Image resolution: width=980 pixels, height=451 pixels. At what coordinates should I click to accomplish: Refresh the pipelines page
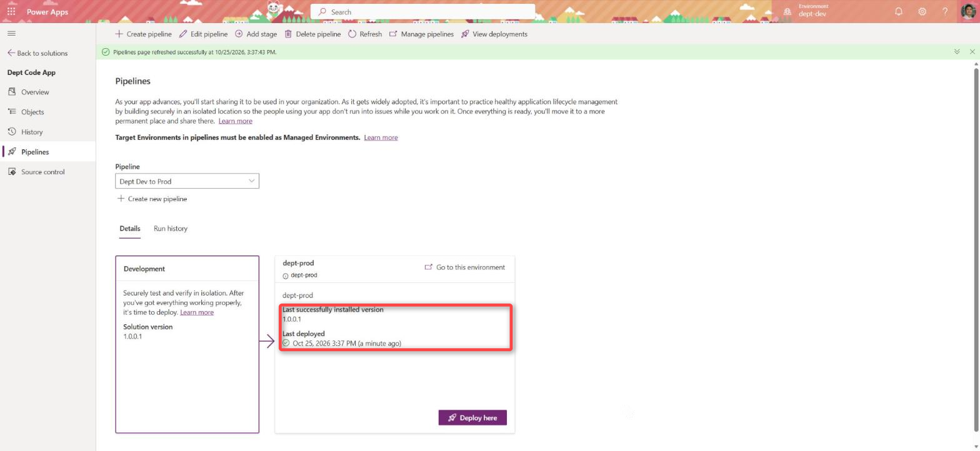click(x=365, y=34)
